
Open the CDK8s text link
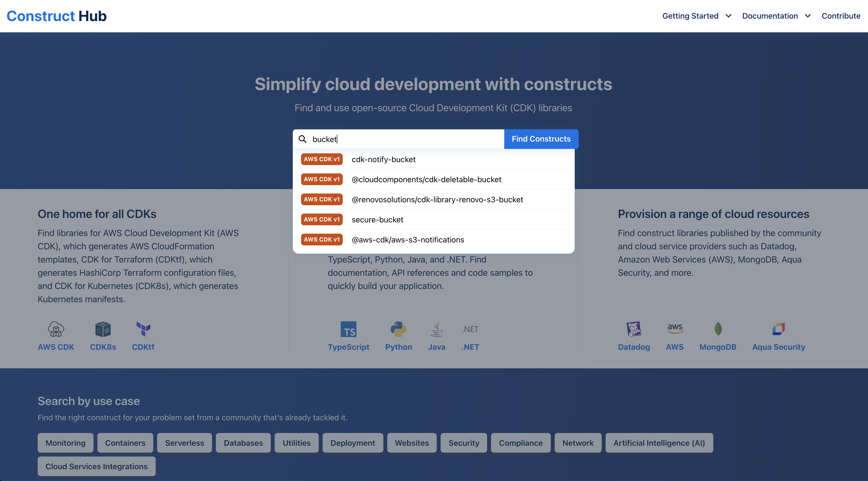click(x=103, y=347)
